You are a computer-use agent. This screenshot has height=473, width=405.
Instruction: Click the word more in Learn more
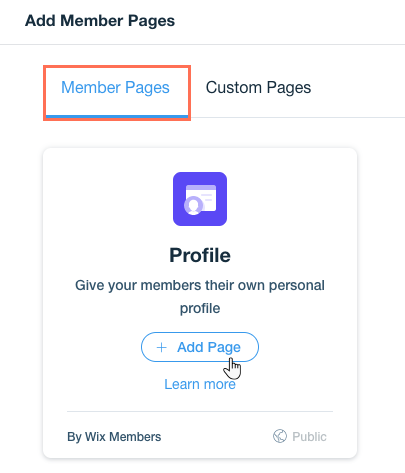(220, 385)
